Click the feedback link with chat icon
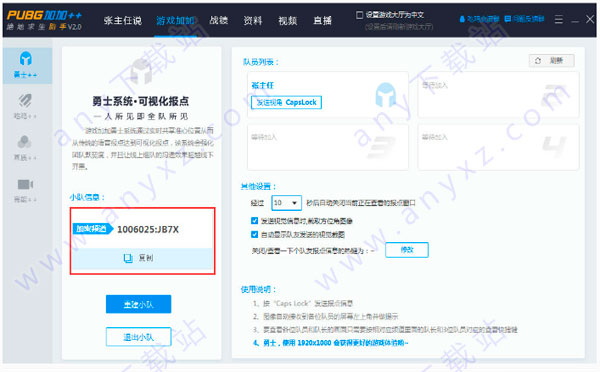 tap(524, 19)
